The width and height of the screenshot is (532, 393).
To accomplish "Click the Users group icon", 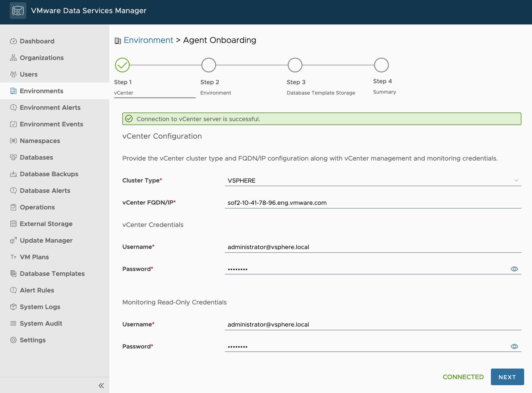I will 13,74.
